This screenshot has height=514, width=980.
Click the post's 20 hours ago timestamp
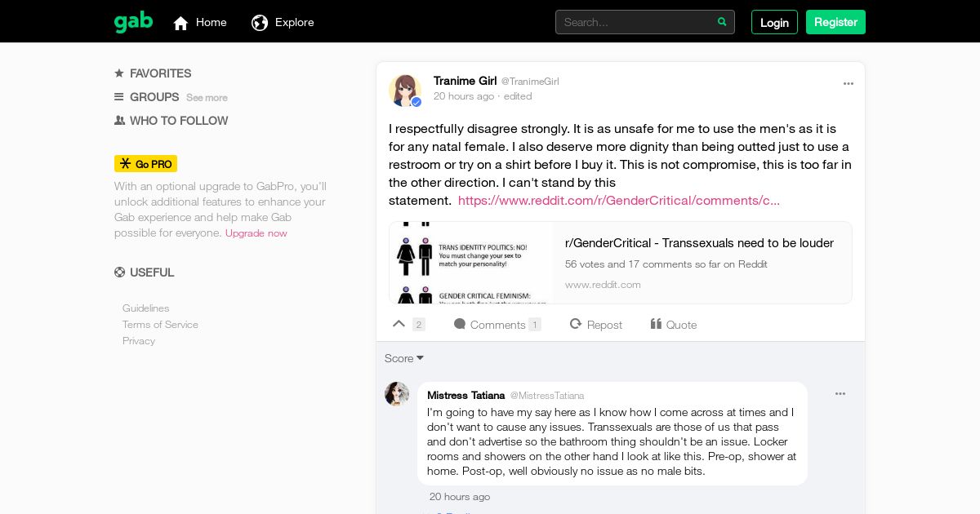point(464,96)
